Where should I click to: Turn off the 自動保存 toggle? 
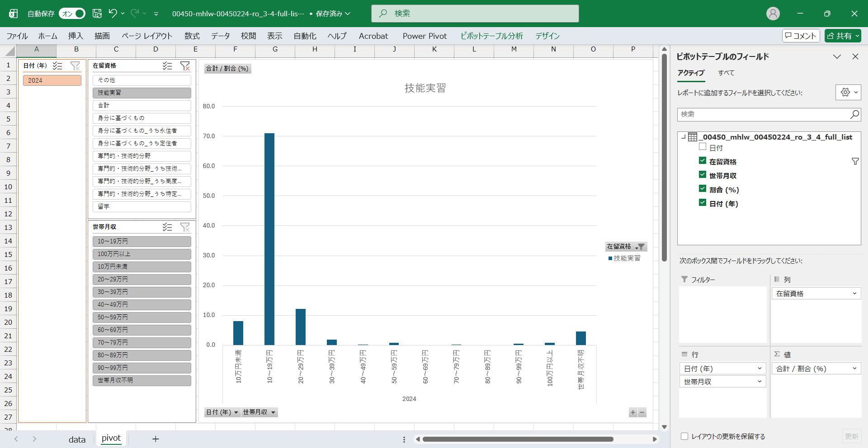72,14
